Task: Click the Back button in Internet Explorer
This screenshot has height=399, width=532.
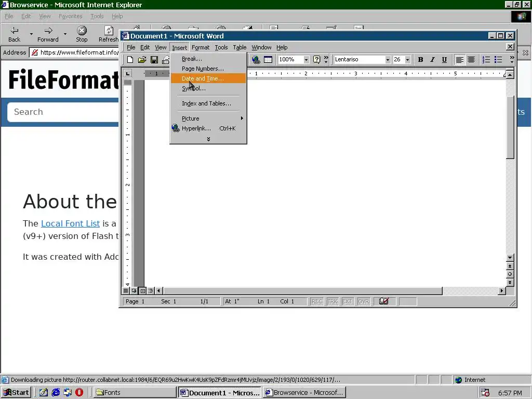Action: 14,34
